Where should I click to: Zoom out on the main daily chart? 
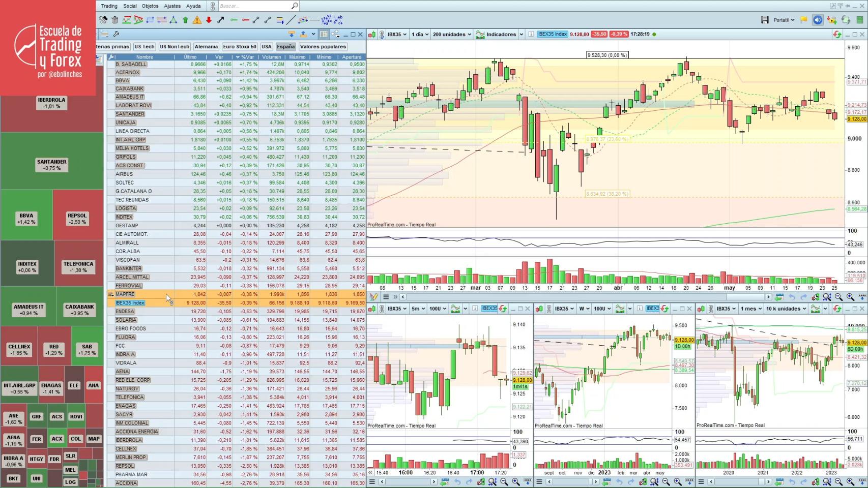(x=838, y=297)
